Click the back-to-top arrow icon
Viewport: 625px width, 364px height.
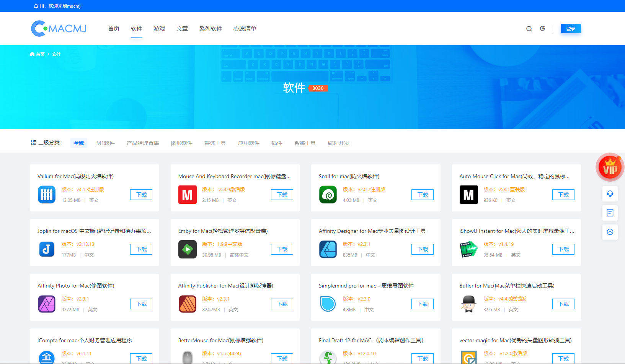click(x=610, y=232)
